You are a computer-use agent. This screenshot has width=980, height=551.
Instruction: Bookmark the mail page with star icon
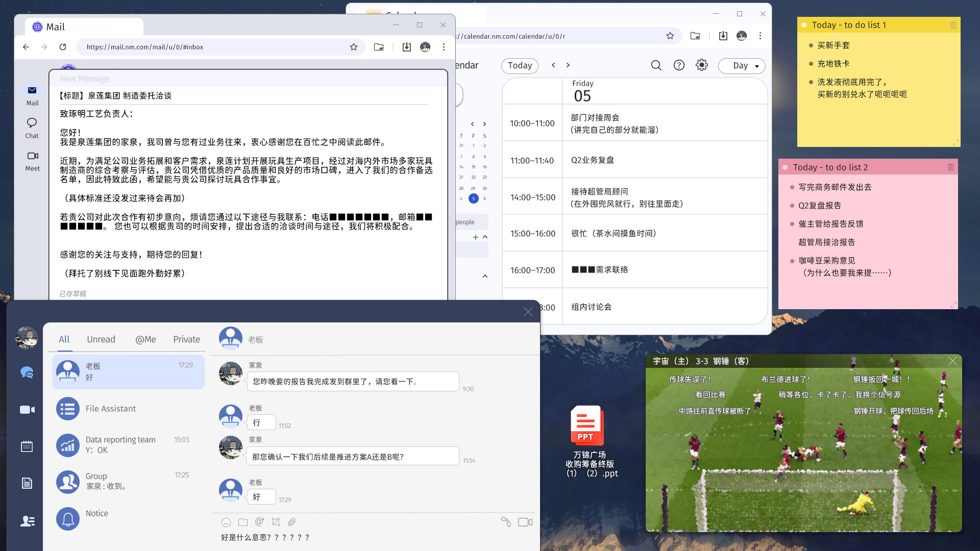tap(354, 47)
